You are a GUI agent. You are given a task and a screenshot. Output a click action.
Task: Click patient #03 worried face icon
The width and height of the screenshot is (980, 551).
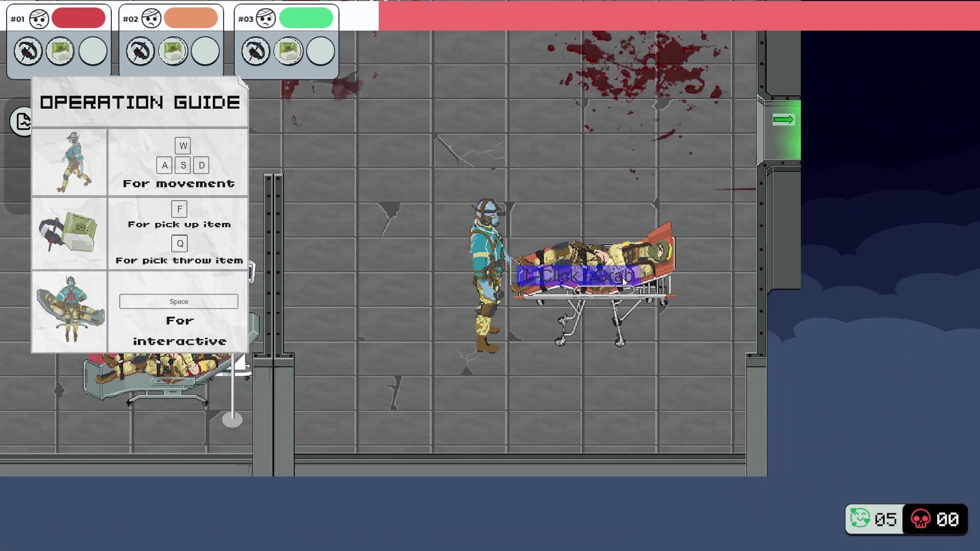tap(266, 19)
